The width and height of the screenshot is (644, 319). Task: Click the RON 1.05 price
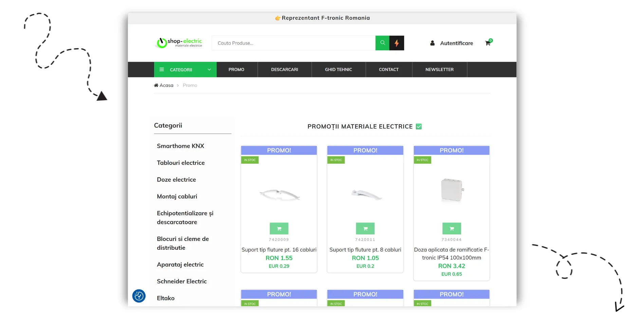(365, 258)
